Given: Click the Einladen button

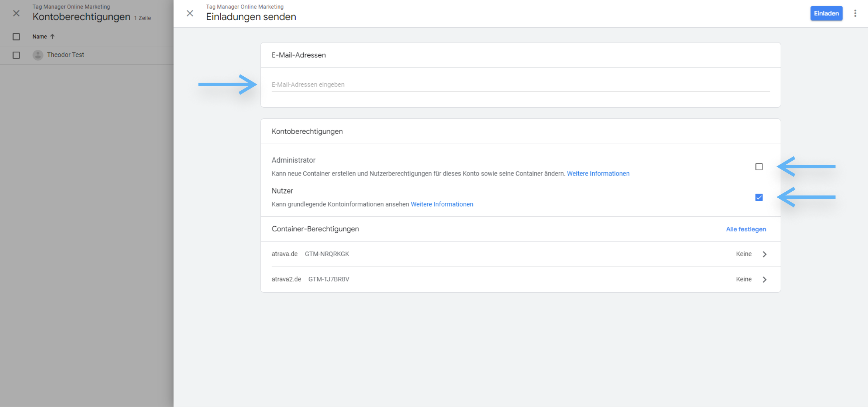Looking at the screenshot, I should point(826,13).
